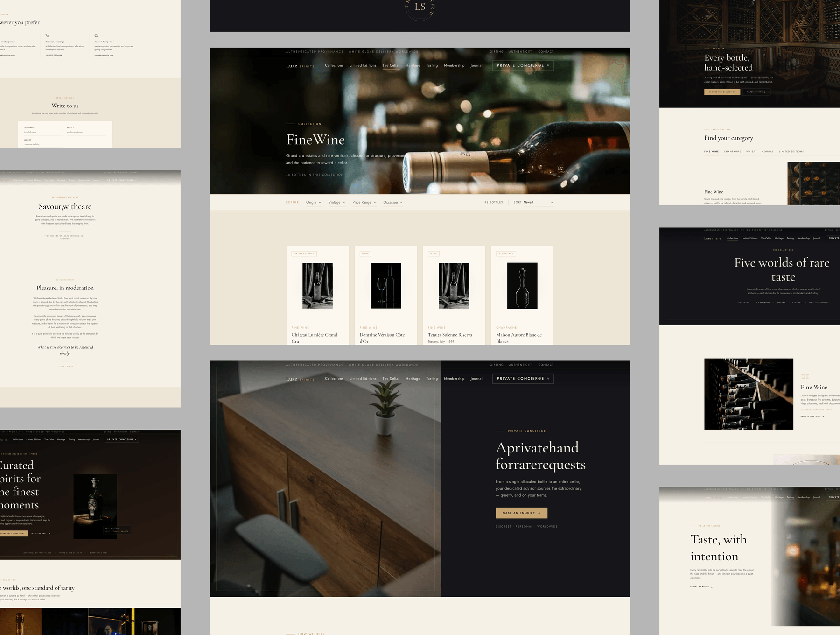Open Journal in Fine Wine page navigation

tap(476, 65)
